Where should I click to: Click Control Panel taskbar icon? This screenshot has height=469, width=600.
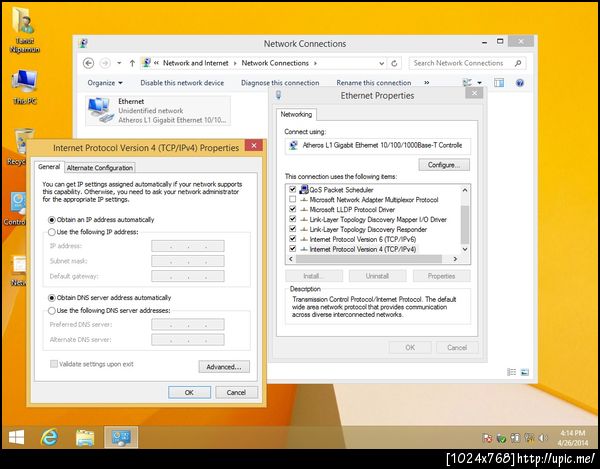click(x=121, y=437)
